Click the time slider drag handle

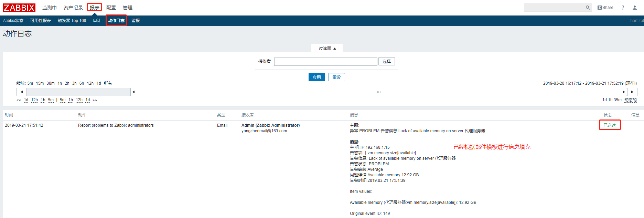(x=378, y=92)
